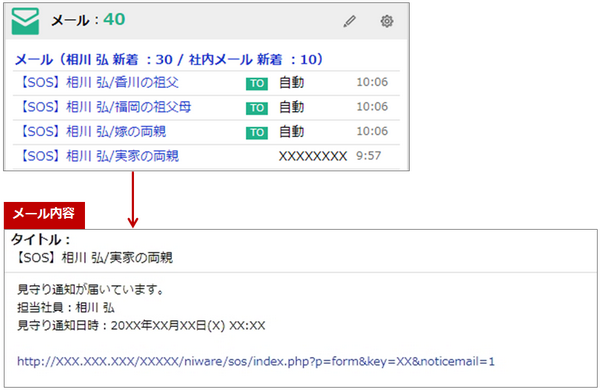Open mail 【SOS】相川 弘/香川の祖父

pyautogui.click(x=99, y=82)
